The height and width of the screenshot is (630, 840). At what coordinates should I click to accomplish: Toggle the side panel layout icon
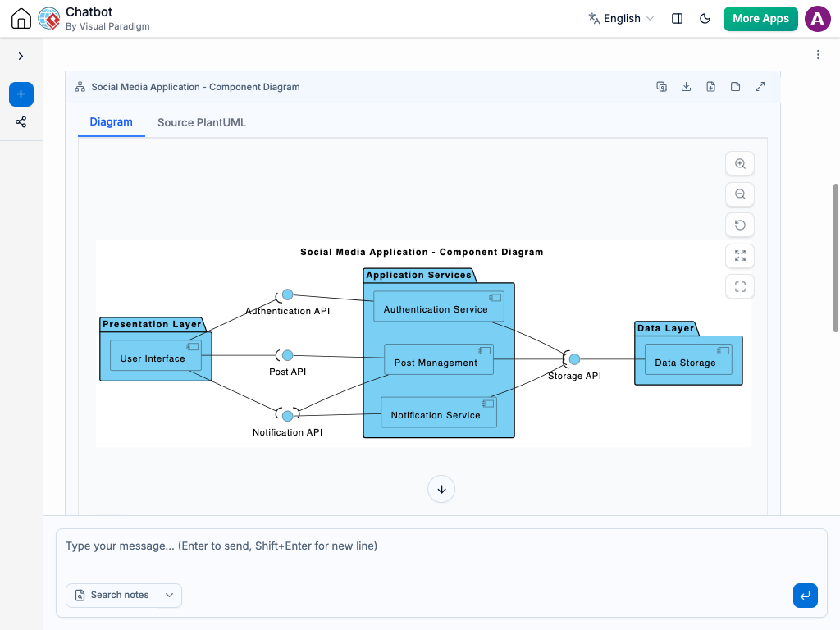(x=677, y=19)
